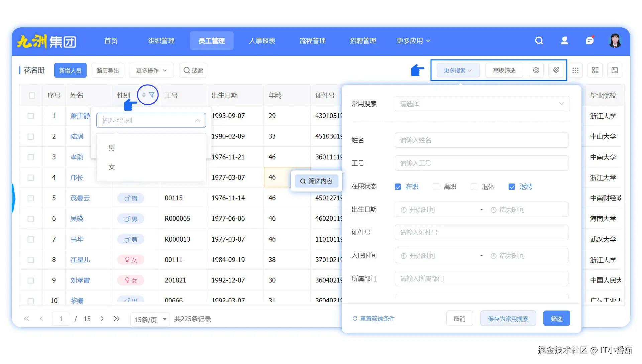Switch to the 人事报表 tab
Viewport: 642px width, 364px height.
point(262,41)
